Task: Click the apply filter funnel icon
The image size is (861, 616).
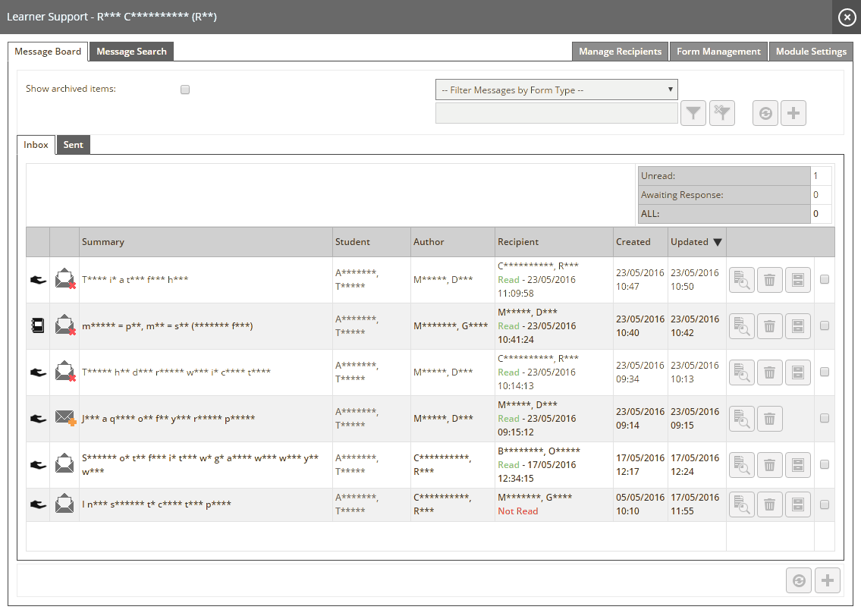Action: tap(693, 113)
